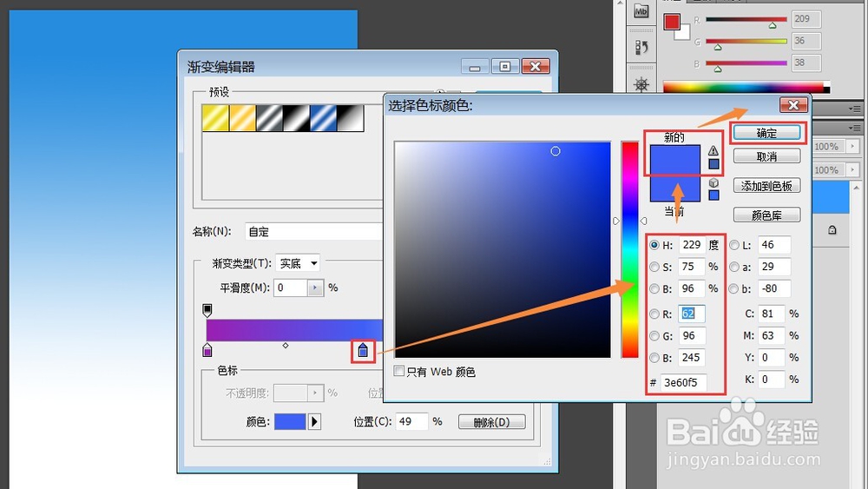Screen dimensions: 868x489
Task: Open the 渐变类型 实底 dropdown
Action: click(x=298, y=263)
